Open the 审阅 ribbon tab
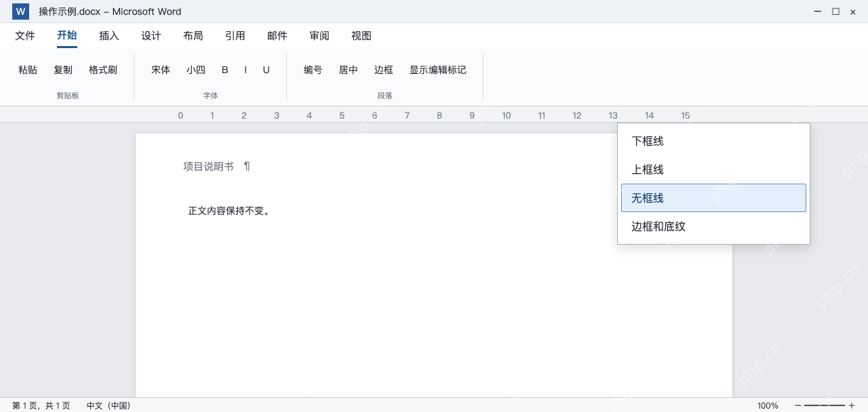The width and height of the screenshot is (868, 412). coord(319,36)
